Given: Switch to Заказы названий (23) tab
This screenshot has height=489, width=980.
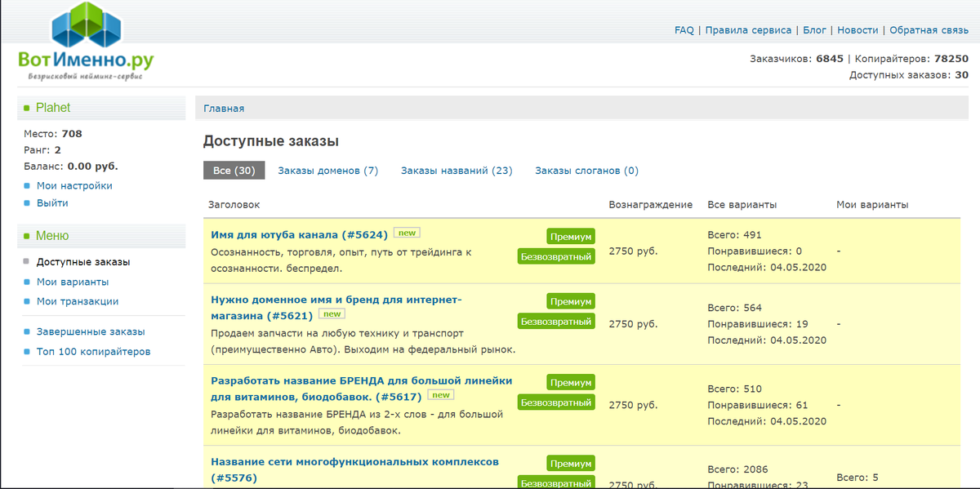Looking at the screenshot, I should click(457, 171).
